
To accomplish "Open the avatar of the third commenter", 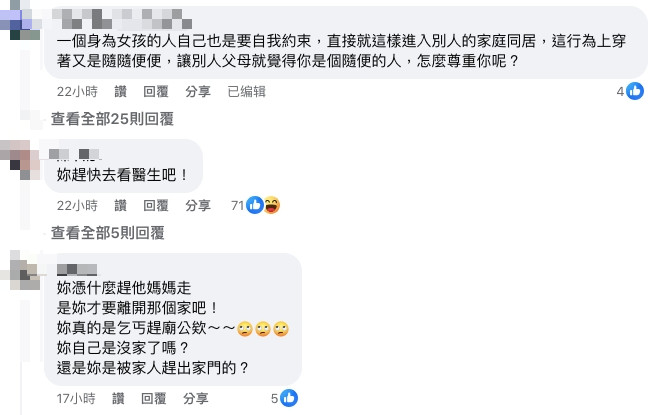I will coord(20,271).
